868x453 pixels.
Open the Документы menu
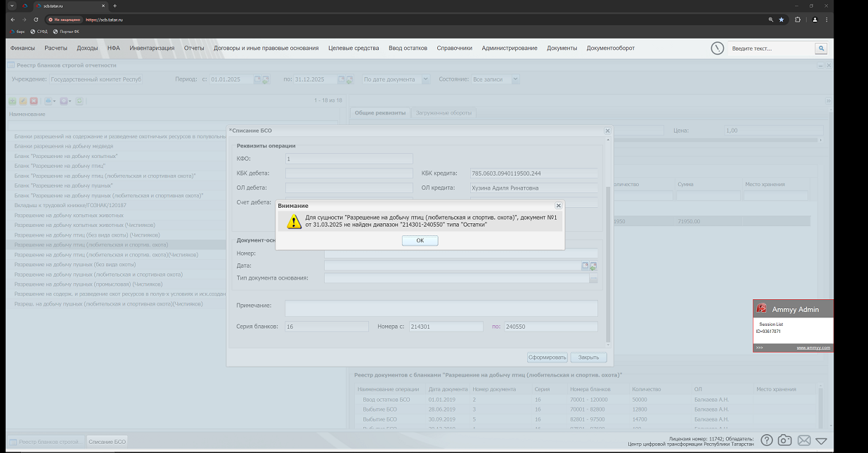coord(562,48)
